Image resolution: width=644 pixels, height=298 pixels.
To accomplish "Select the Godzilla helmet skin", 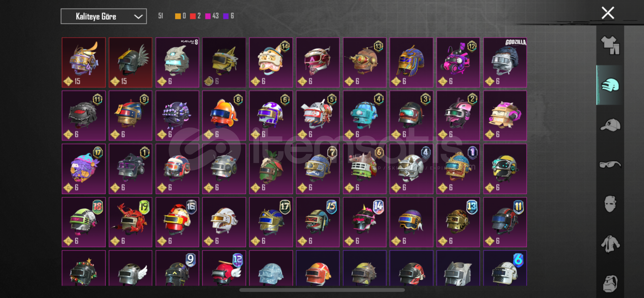I will click(505, 62).
